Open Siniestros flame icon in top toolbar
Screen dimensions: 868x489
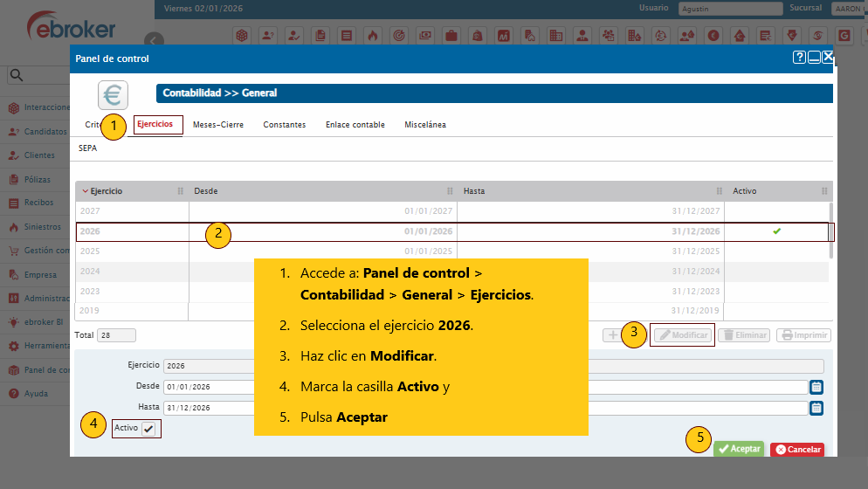pyautogui.click(x=372, y=36)
